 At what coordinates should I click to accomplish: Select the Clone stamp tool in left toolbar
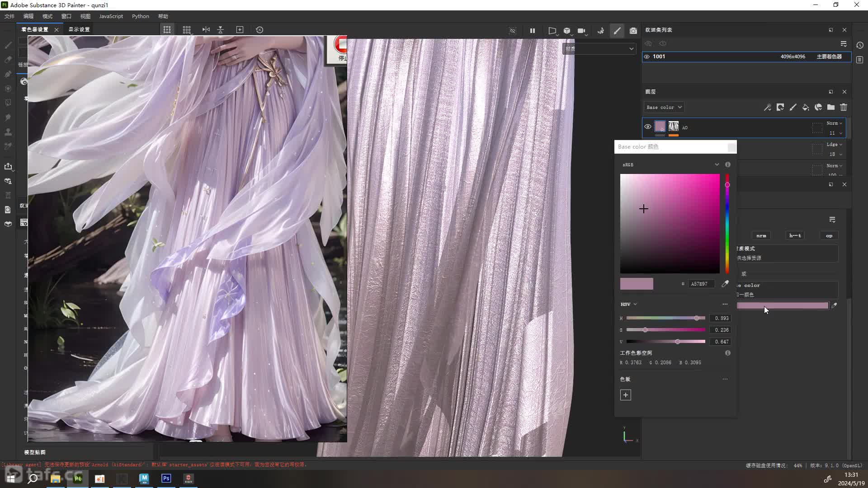point(8,132)
